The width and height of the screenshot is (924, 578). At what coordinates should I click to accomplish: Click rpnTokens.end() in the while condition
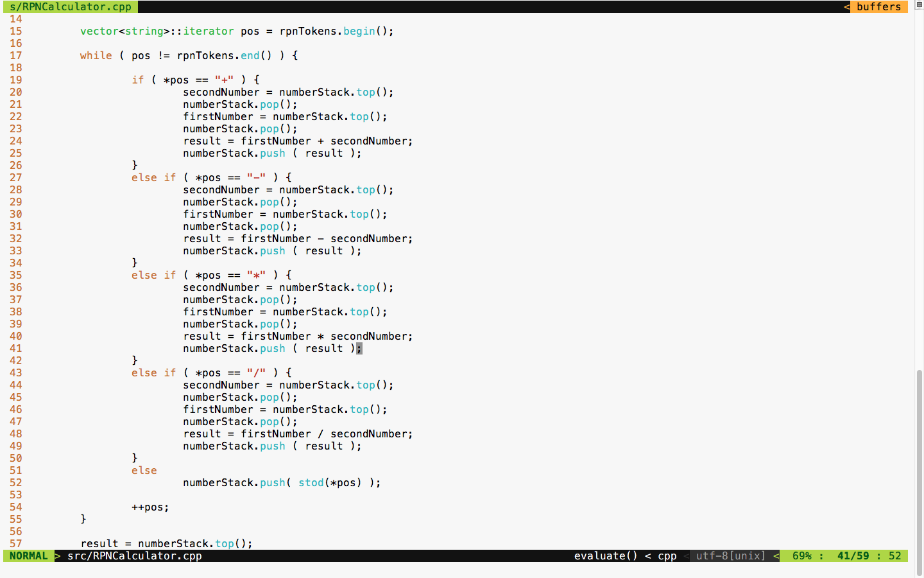(225, 55)
